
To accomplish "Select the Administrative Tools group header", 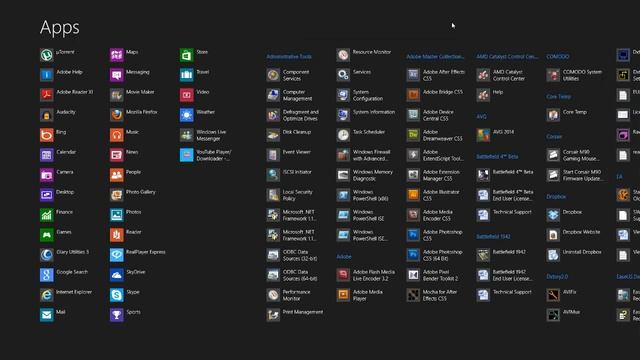I will tap(289, 56).
